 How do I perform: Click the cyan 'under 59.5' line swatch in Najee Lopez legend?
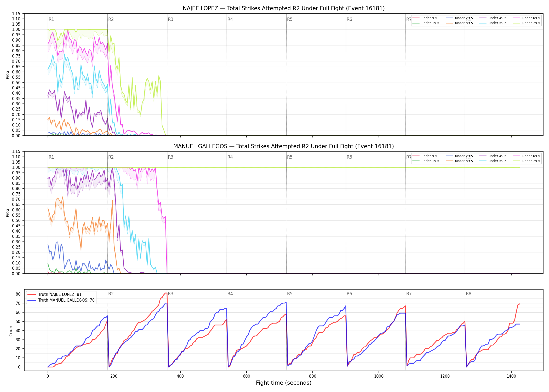(x=483, y=23)
